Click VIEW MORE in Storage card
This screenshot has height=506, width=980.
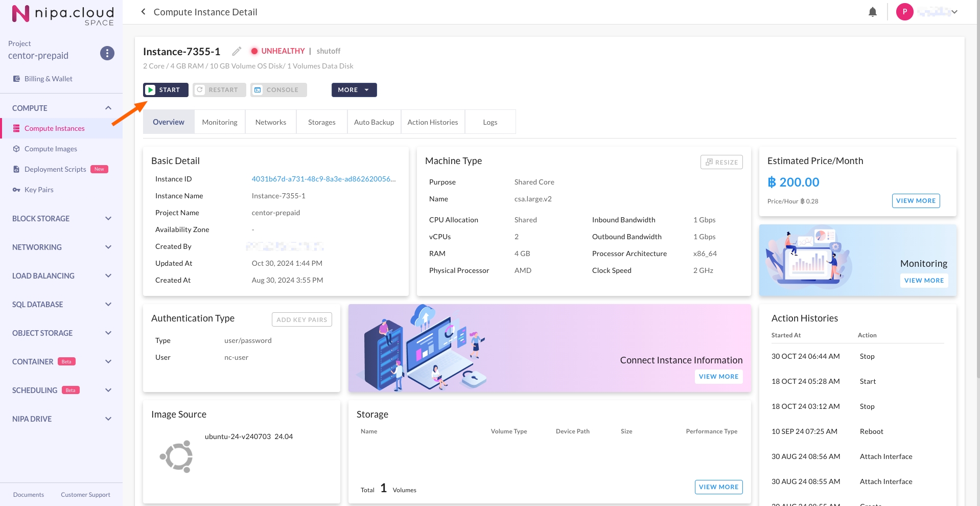pyautogui.click(x=718, y=487)
